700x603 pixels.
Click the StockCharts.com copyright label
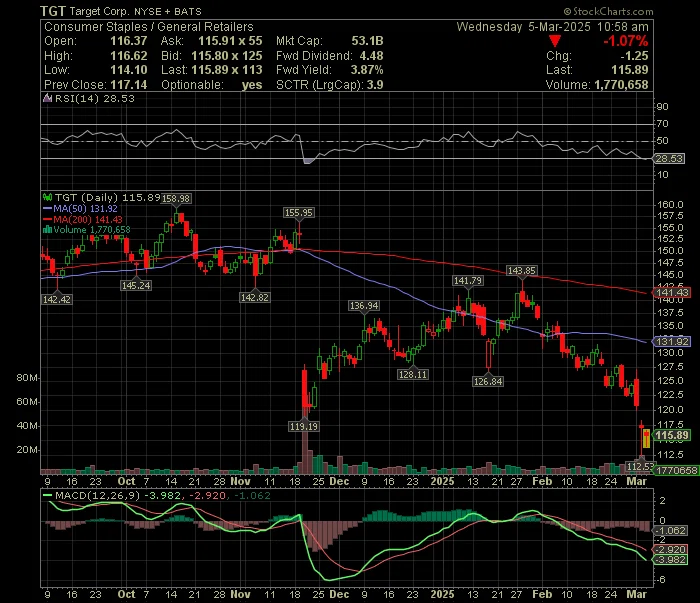pyautogui.click(x=608, y=12)
